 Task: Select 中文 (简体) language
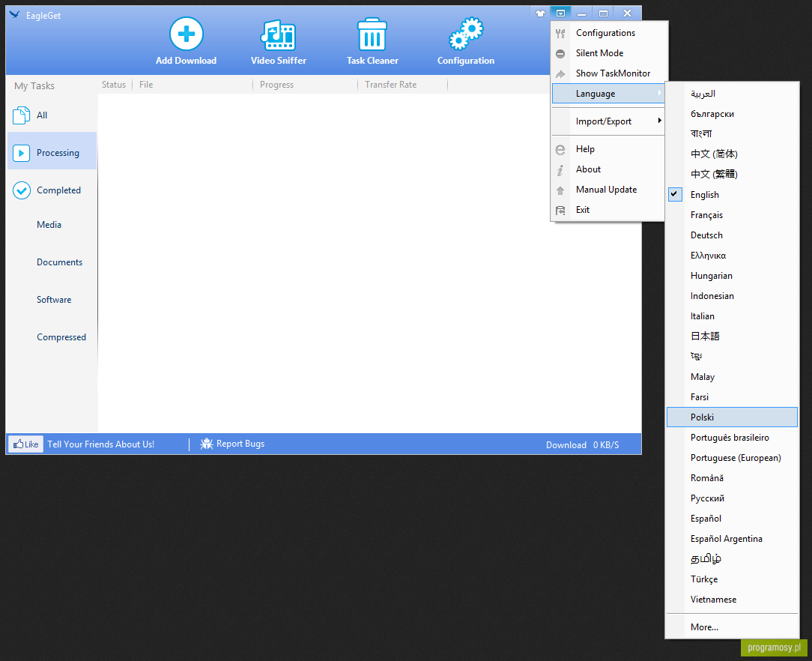point(733,154)
